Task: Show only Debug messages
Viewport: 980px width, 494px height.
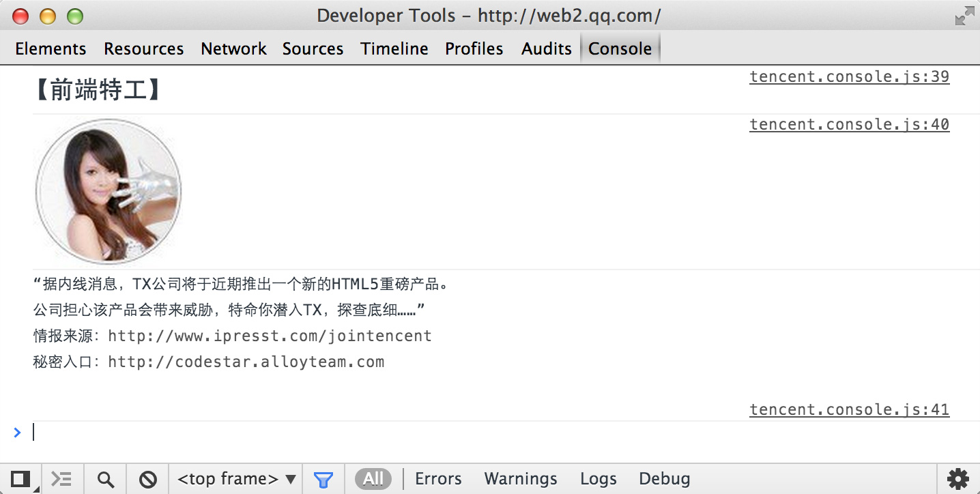Action: click(x=665, y=479)
